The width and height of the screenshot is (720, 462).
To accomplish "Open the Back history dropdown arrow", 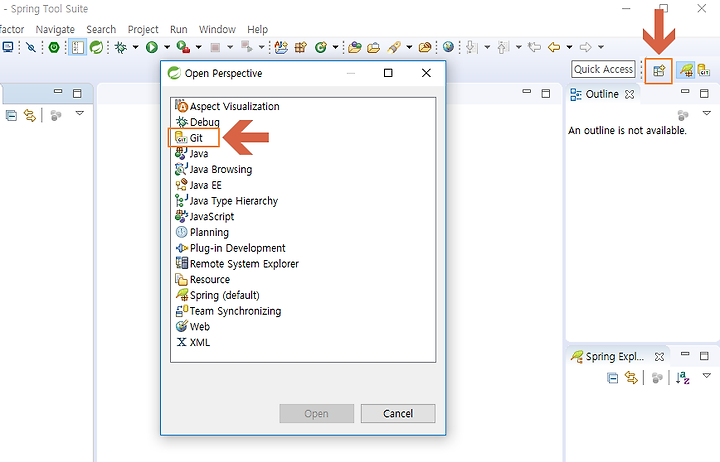I will click(x=569, y=47).
